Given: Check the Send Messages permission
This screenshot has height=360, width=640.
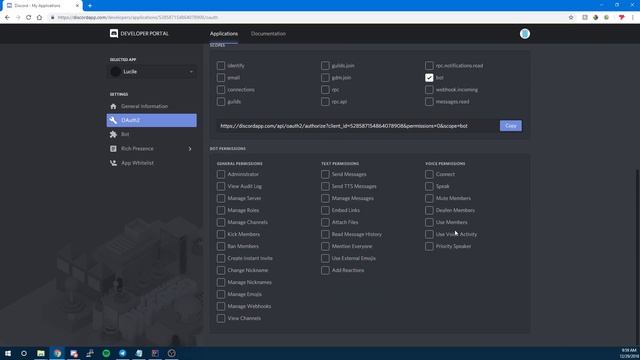Looking at the screenshot, I should pos(325,174).
